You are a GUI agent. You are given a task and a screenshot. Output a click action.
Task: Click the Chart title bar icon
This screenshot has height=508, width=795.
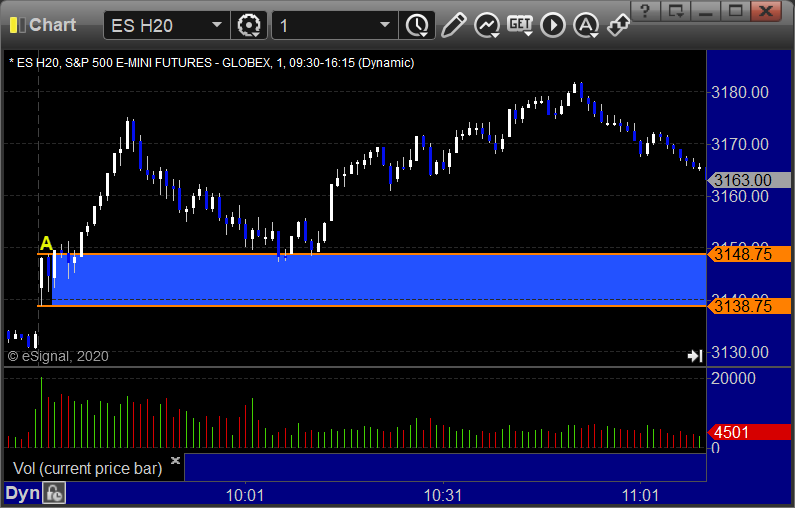[x=17, y=25]
